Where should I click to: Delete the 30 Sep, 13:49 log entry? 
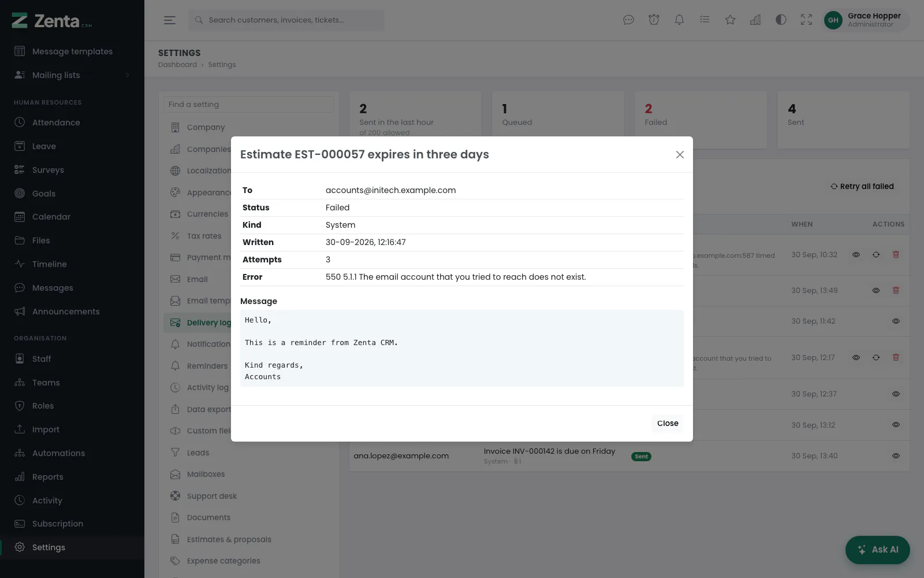pyautogui.click(x=896, y=291)
